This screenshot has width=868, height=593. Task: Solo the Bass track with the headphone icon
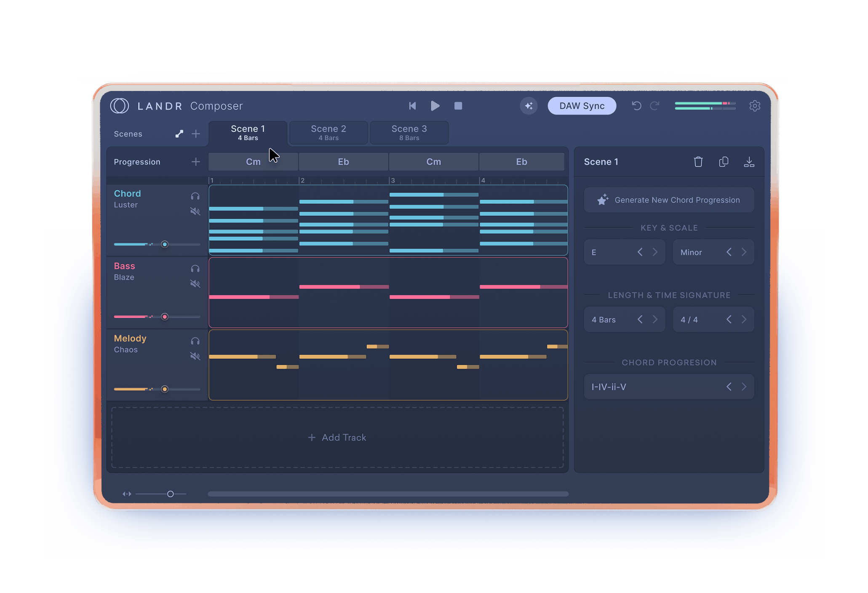point(195,268)
